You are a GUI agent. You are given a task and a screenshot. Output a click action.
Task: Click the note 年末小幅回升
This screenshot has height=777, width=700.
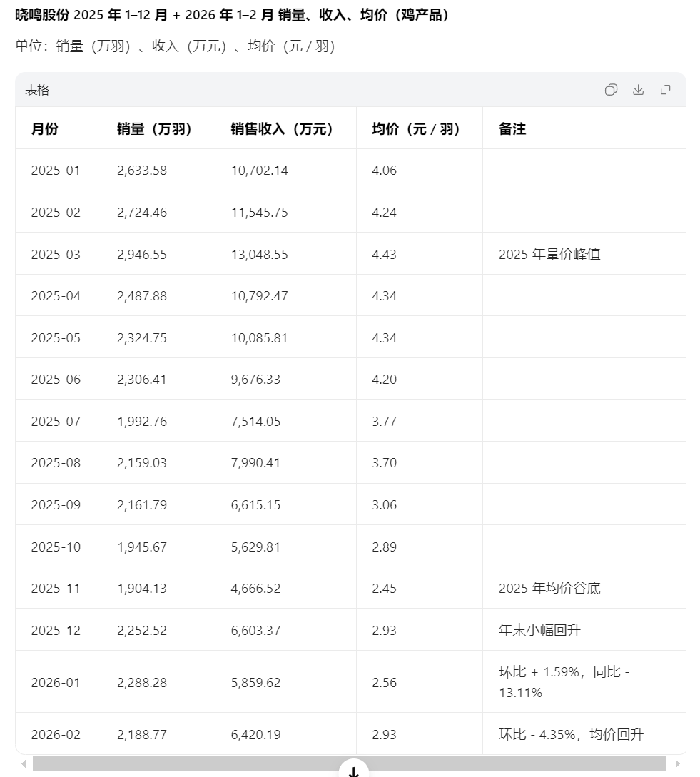[x=539, y=631]
